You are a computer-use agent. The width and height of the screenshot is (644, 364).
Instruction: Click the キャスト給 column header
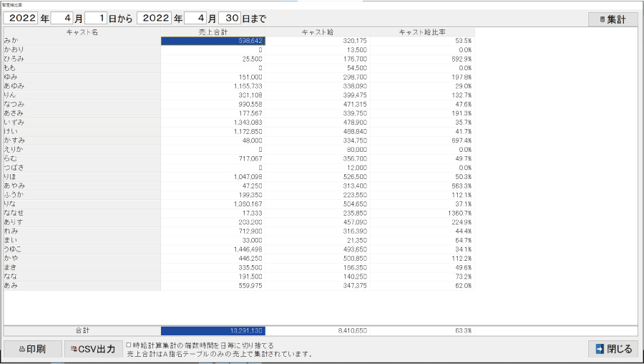(x=317, y=32)
